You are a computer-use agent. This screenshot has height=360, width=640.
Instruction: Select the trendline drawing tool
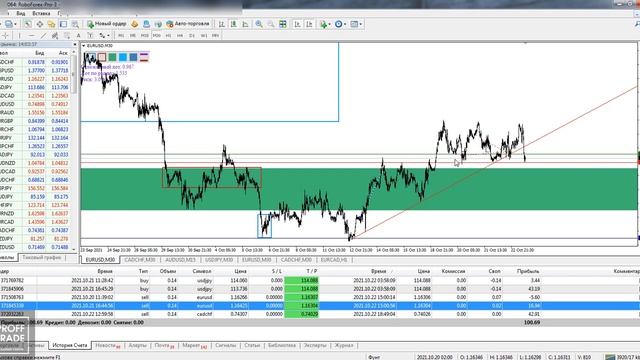[43, 36]
